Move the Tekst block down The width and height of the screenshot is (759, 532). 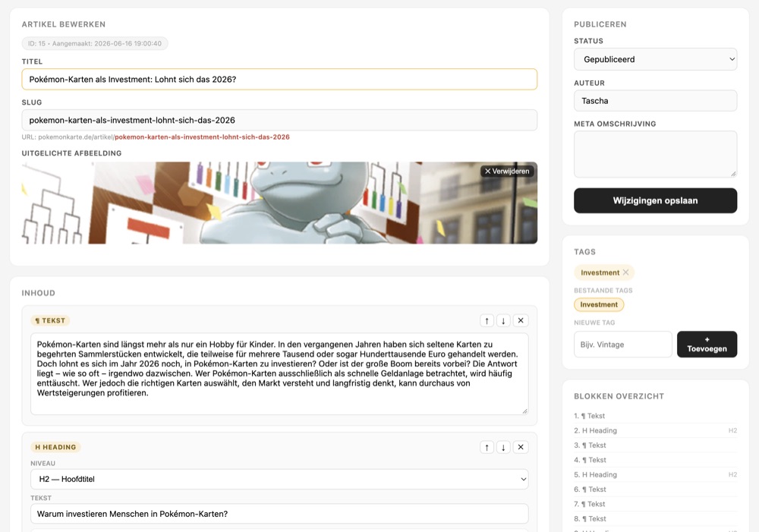[x=503, y=320]
